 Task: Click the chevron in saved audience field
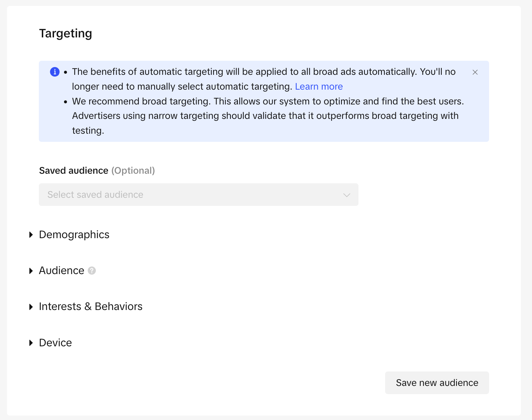pyautogui.click(x=347, y=195)
